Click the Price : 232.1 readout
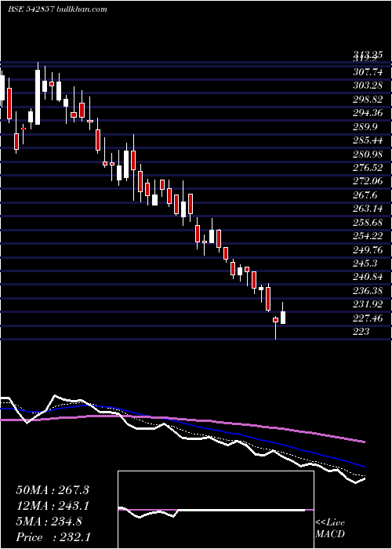392x549 pixels. (x=53, y=537)
